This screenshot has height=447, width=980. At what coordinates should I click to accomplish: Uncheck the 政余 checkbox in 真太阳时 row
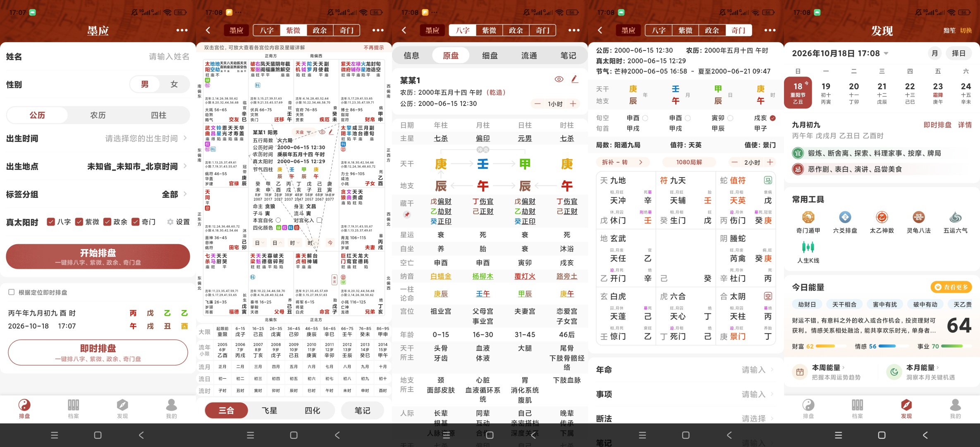tap(107, 222)
